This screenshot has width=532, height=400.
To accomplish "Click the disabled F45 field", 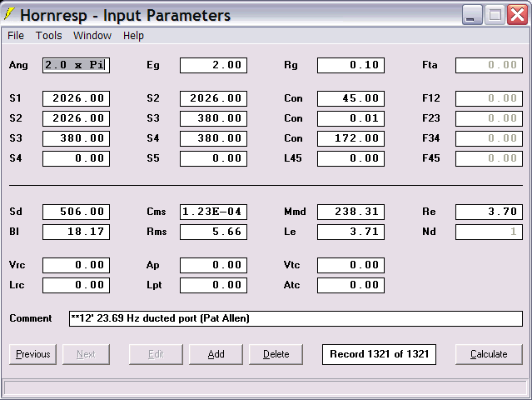I will click(489, 158).
